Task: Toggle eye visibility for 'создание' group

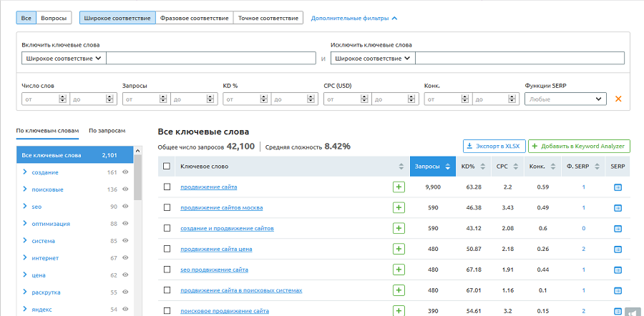Action: click(x=126, y=172)
